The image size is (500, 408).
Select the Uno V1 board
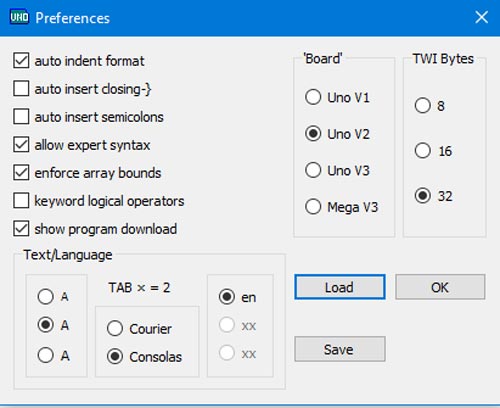313,97
